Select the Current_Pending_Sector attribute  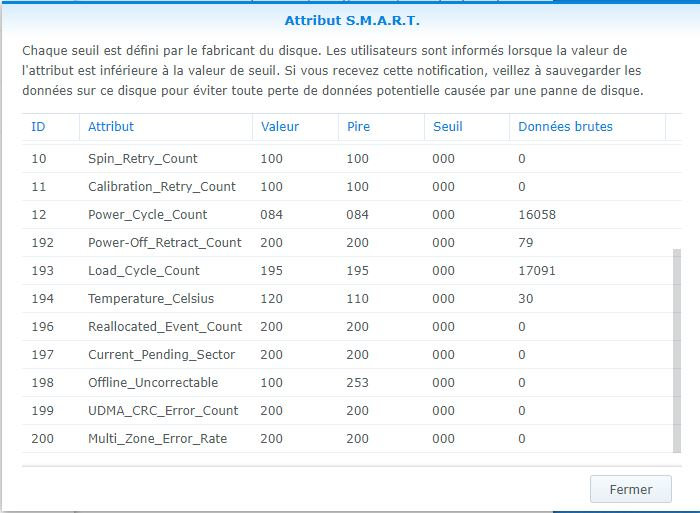pos(161,355)
